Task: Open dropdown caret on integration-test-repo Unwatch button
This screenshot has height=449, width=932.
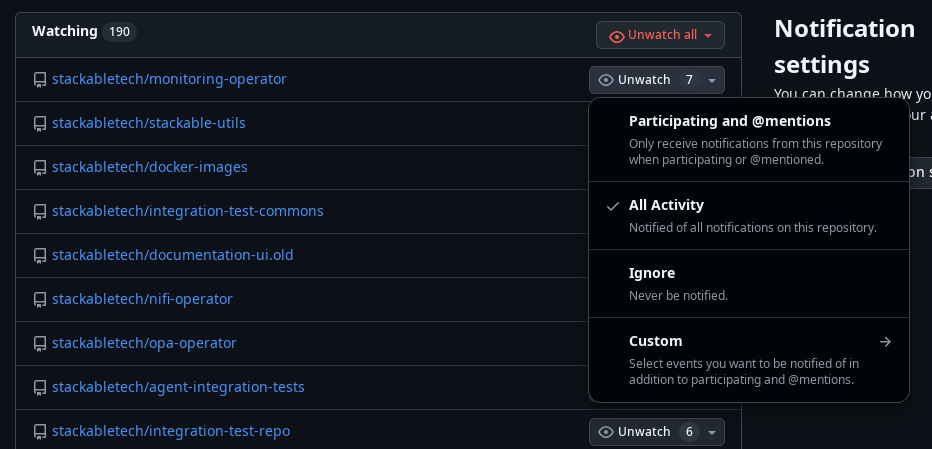Action: pyautogui.click(x=711, y=432)
